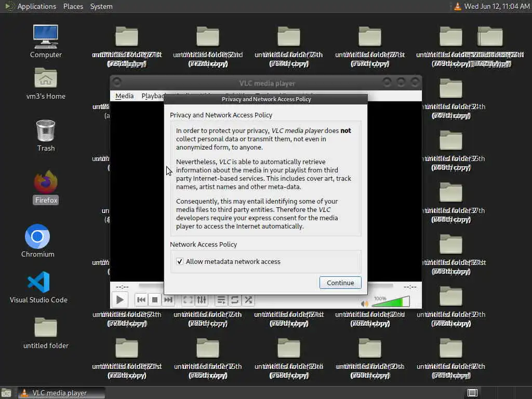Click the Play button in VLC
The height and width of the screenshot is (399, 532).
click(120, 300)
